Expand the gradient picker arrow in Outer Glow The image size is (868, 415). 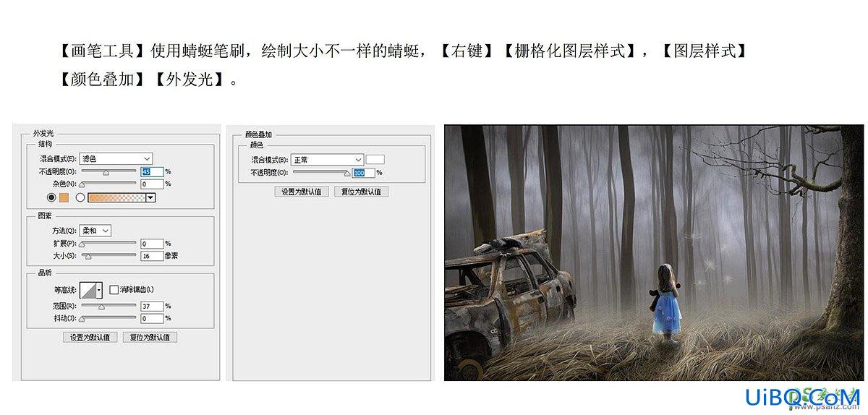pyautogui.click(x=151, y=197)
